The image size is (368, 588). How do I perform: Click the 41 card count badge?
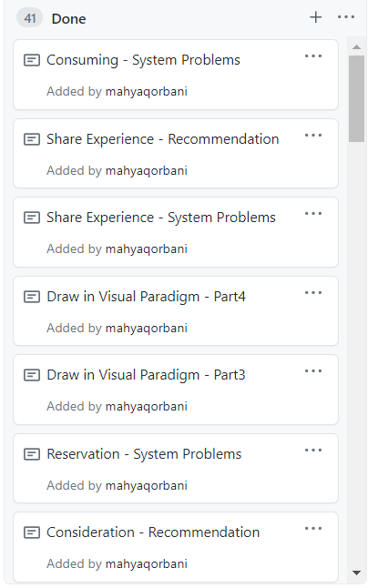[30, 18]
